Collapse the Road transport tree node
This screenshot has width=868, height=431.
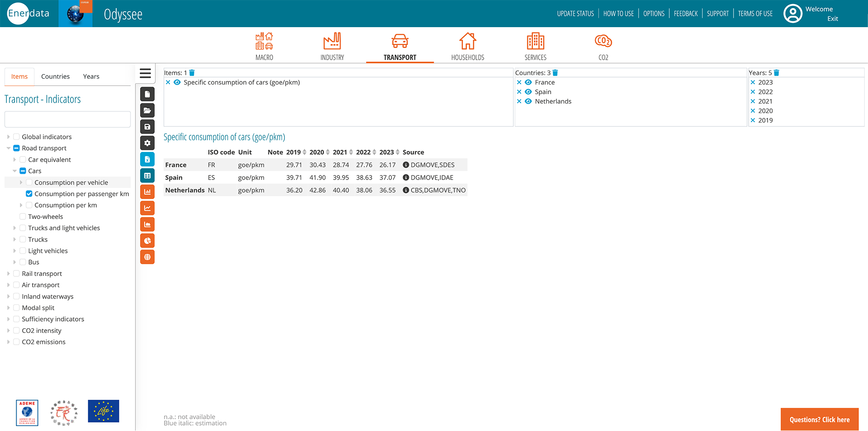pos(8,148)
